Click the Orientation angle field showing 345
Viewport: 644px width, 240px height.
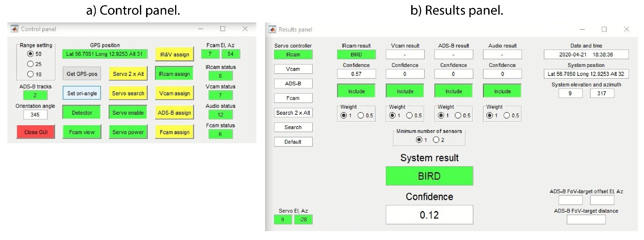[x=35, y=115]
